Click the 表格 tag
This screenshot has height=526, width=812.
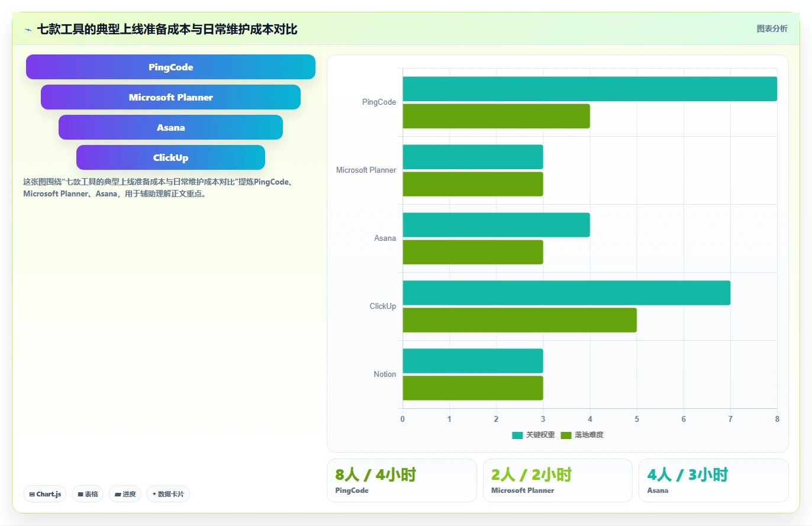point(88,494)
